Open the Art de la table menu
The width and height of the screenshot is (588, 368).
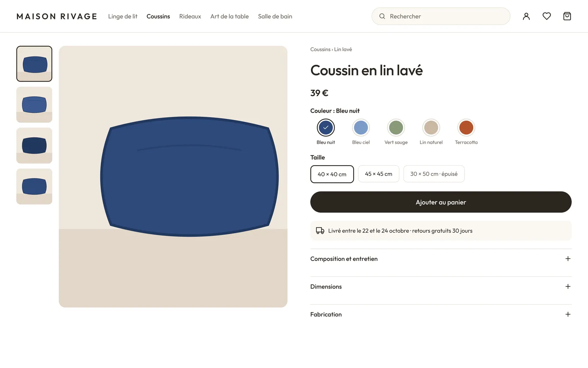(x=229, y=16)
